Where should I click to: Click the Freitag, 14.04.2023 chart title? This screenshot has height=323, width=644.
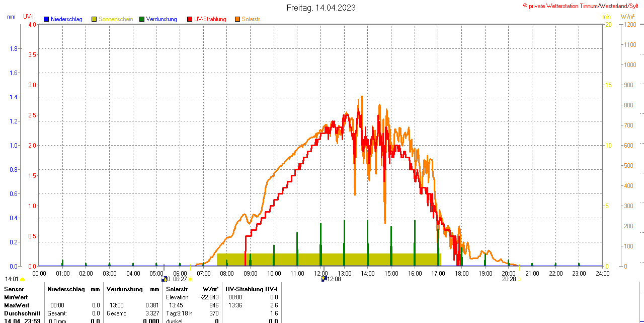(x=321, y=8)
